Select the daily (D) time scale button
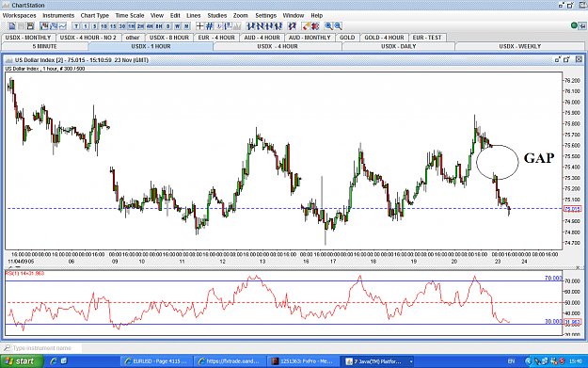This screenshot has height=368, width=588. 168,26
